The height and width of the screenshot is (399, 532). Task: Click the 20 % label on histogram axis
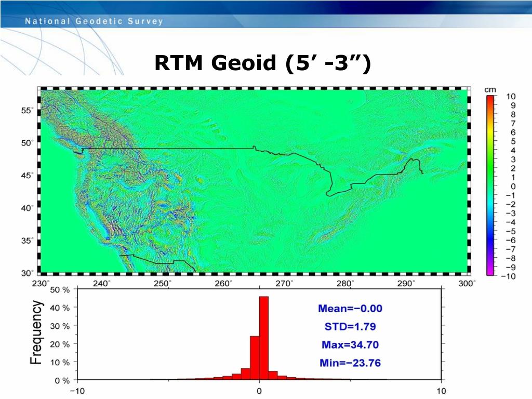(60, 344)
